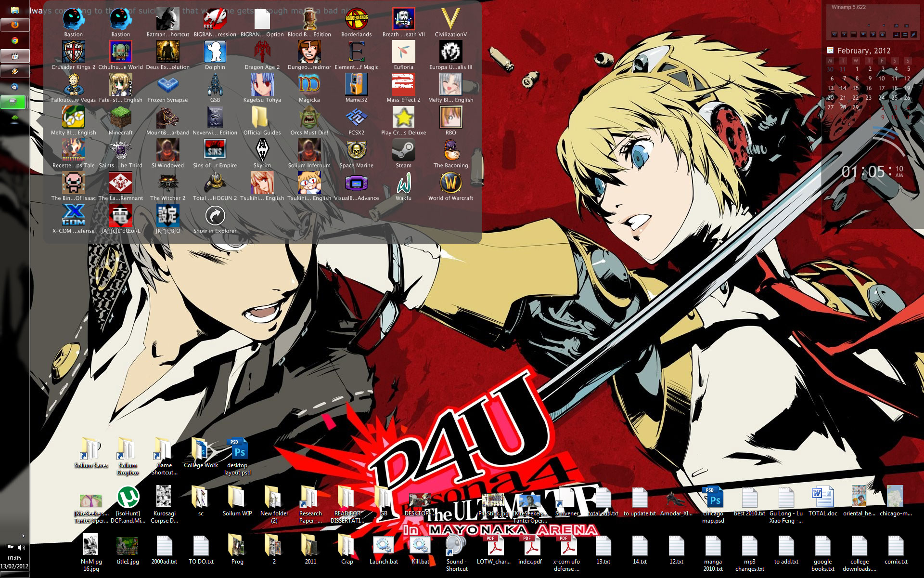This screenshot has width=924, height=578.
Task: Start Crusader Kings 2 shortcut
Action: click(73, 55)
